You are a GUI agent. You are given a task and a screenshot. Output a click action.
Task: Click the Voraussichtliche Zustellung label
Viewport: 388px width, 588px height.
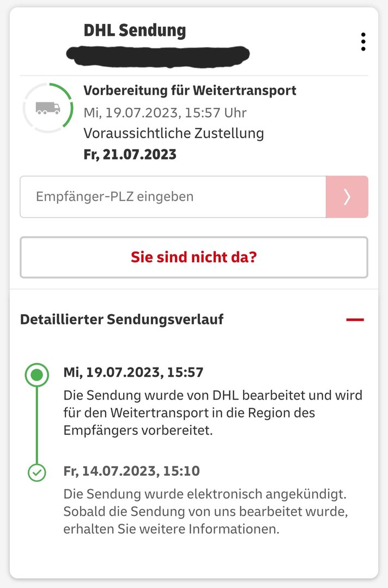pos(174,133)
